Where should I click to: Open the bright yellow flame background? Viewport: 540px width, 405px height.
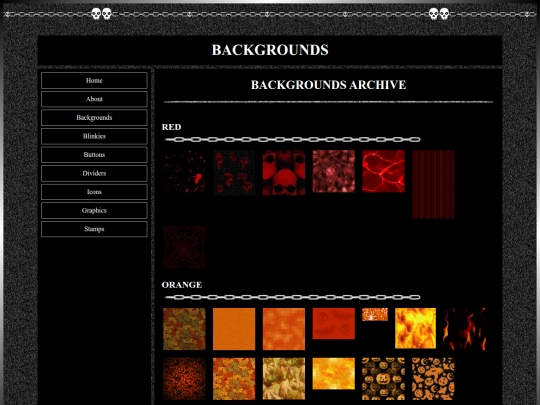click(415, 328)
